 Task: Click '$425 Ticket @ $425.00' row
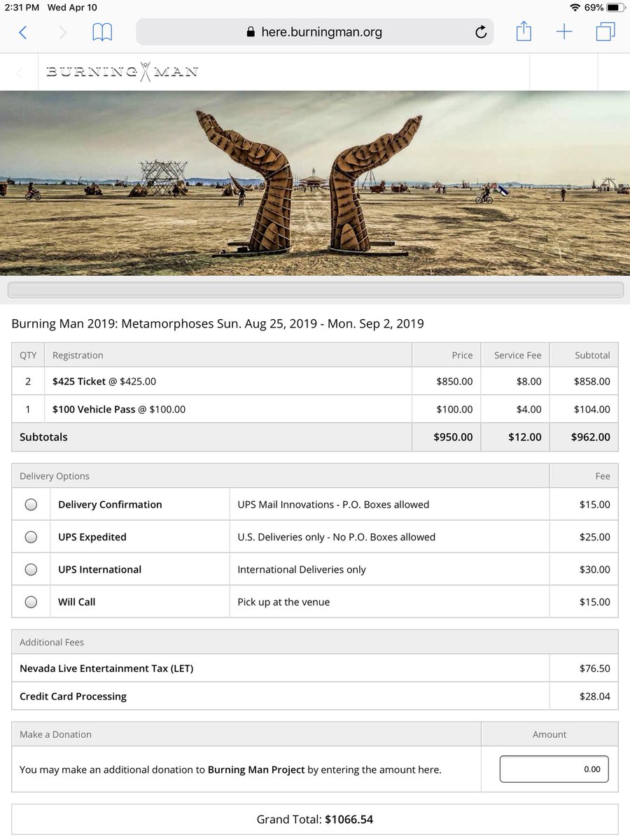315,381
